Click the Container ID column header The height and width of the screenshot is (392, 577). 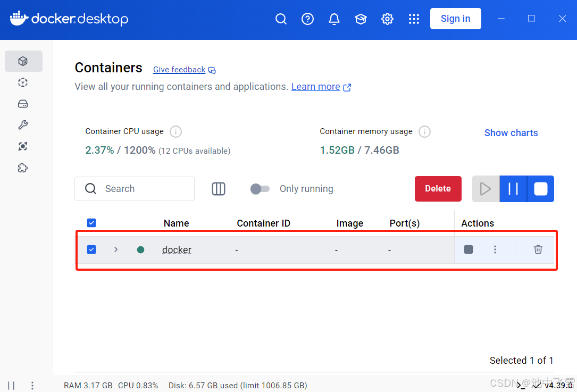point(263,223)
